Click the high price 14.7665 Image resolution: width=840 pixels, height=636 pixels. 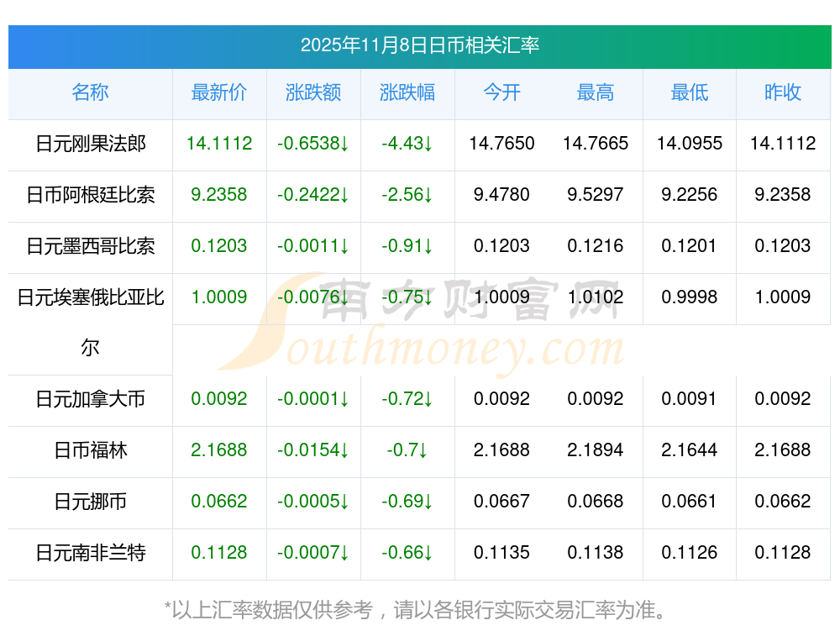[596, 144]
